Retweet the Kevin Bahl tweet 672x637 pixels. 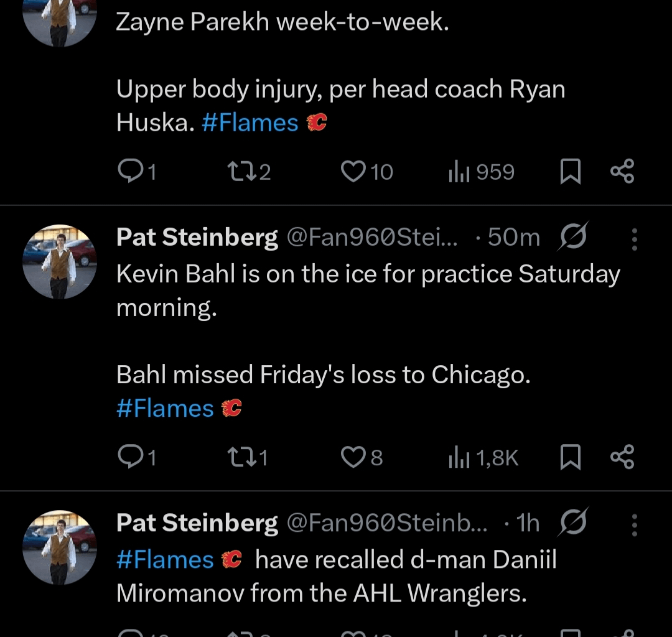pyautogui.click(x=243, y=457)
